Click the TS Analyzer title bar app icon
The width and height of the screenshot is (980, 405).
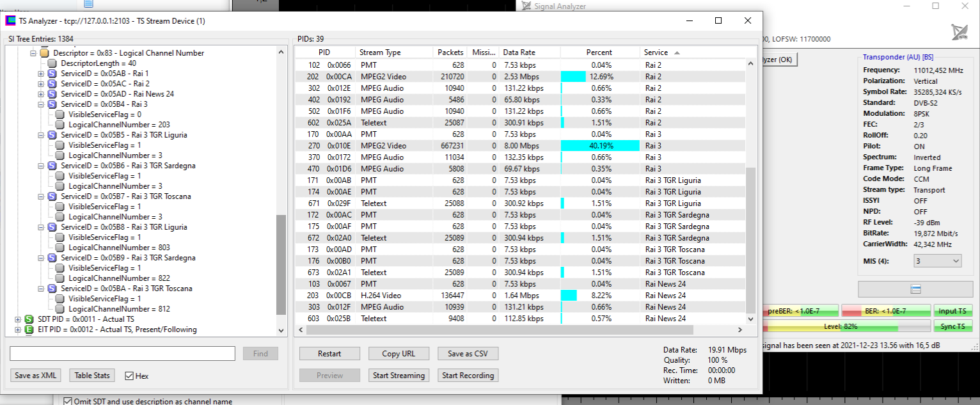point(10,20)
